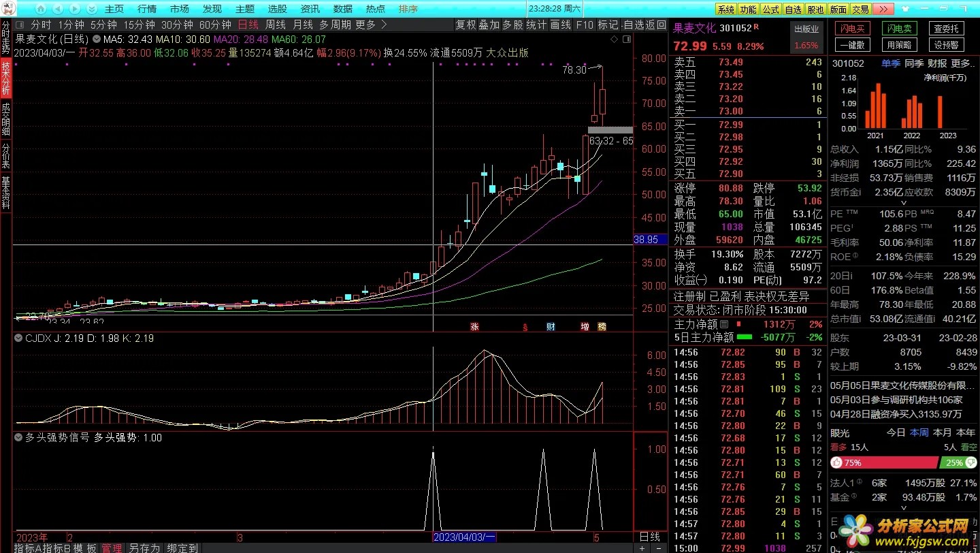Switch to the 周线 period tab
980x553 pixels.
coord(275,25)
